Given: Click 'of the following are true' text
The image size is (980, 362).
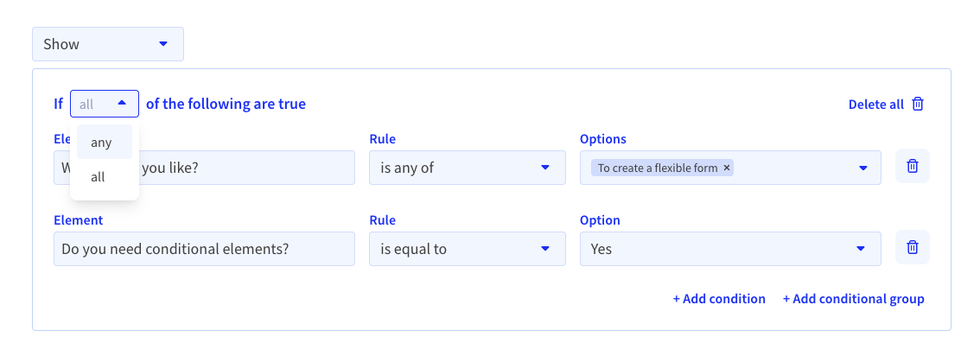Looking at the screenshot, I should pyautogui.click(x=226, y=104).
